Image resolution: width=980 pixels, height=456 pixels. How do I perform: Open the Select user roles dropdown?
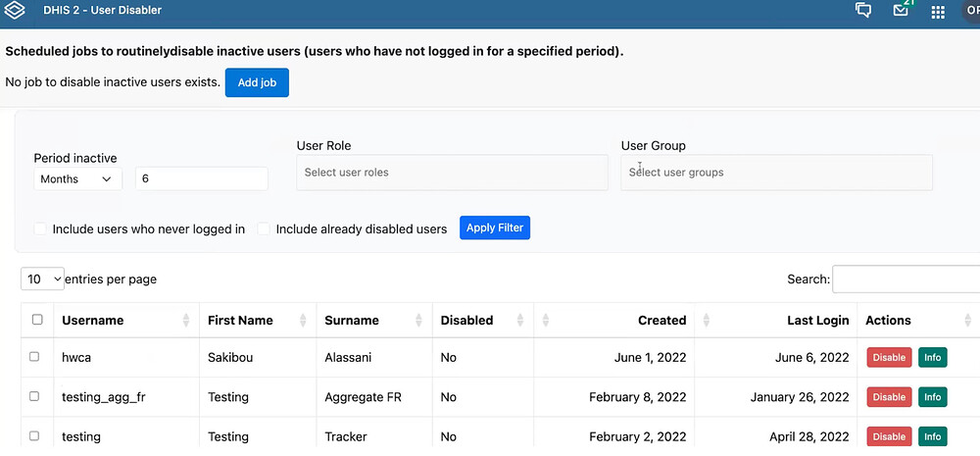[x=452, y=173]
